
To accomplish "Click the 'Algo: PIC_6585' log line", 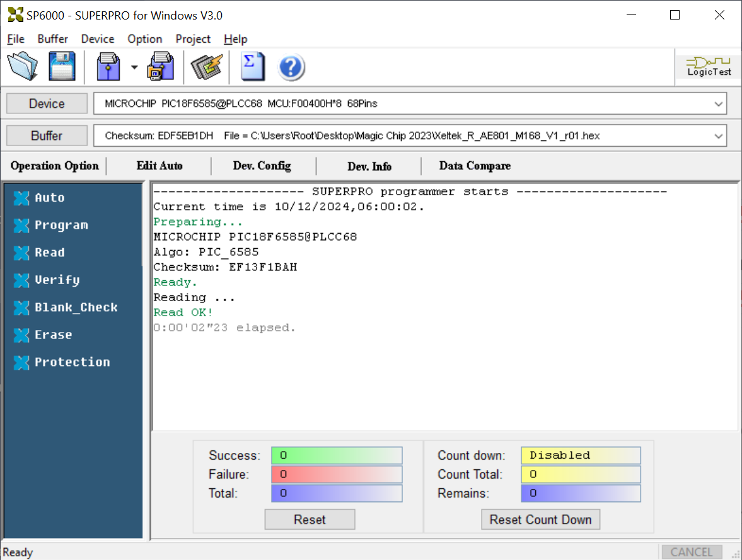I will 206,252.
